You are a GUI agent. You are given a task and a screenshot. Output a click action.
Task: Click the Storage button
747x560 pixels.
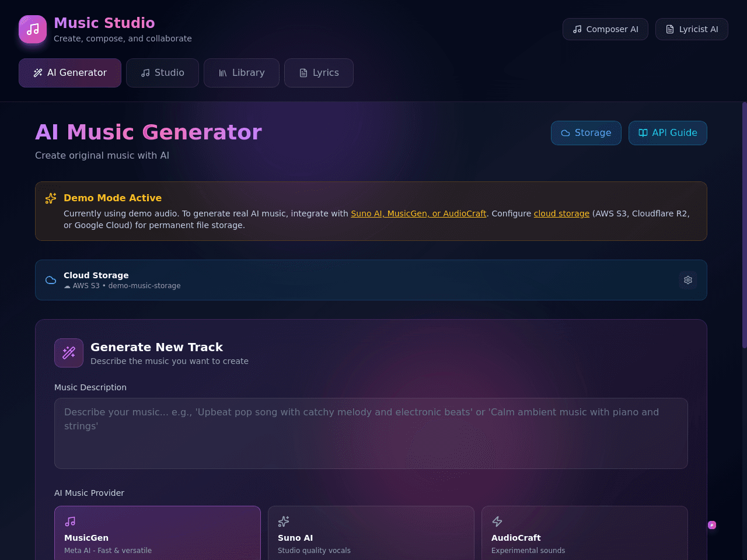[586, 133]
